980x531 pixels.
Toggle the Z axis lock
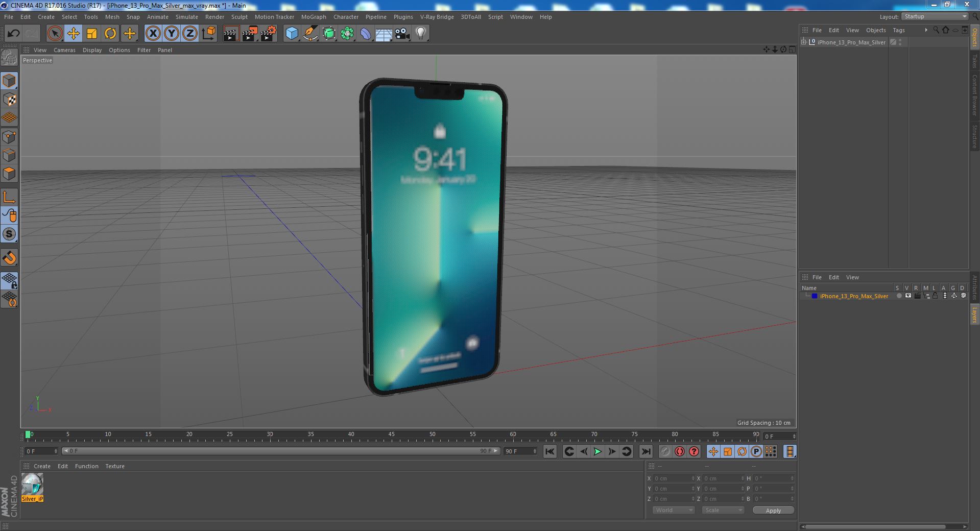[190, 34]
